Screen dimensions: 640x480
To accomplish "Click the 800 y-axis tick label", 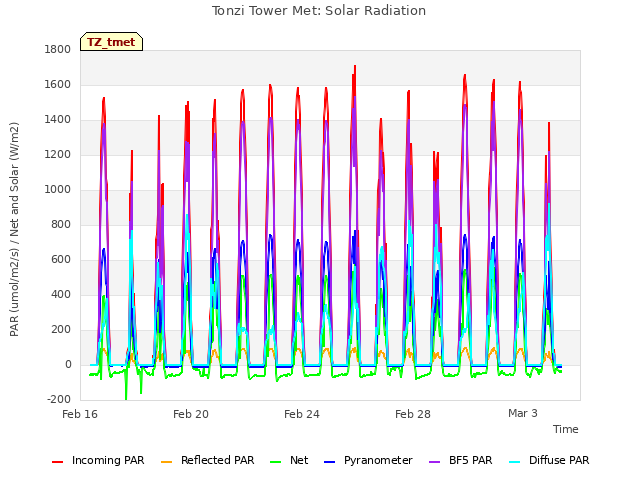I will point(61,225).
